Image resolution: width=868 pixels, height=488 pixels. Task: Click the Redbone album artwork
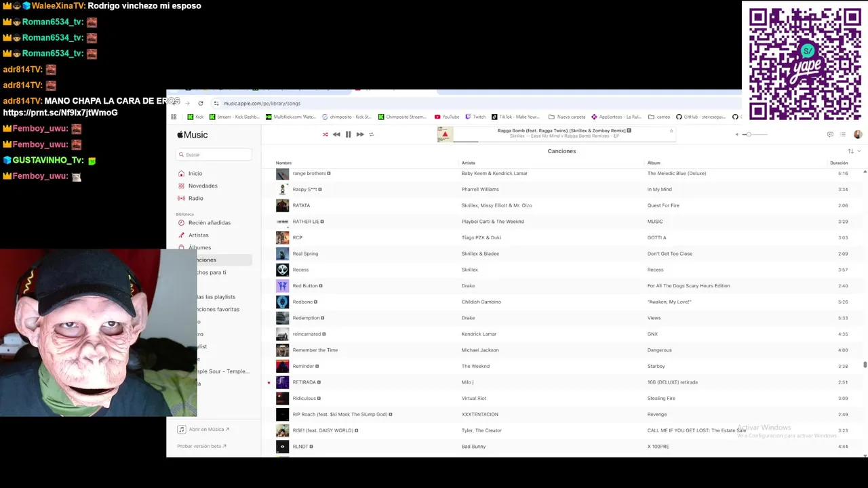(x=282, y=302)
